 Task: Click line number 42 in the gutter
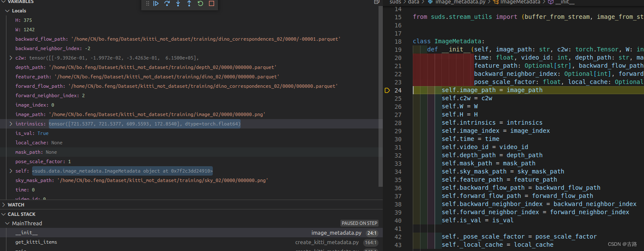398,237
